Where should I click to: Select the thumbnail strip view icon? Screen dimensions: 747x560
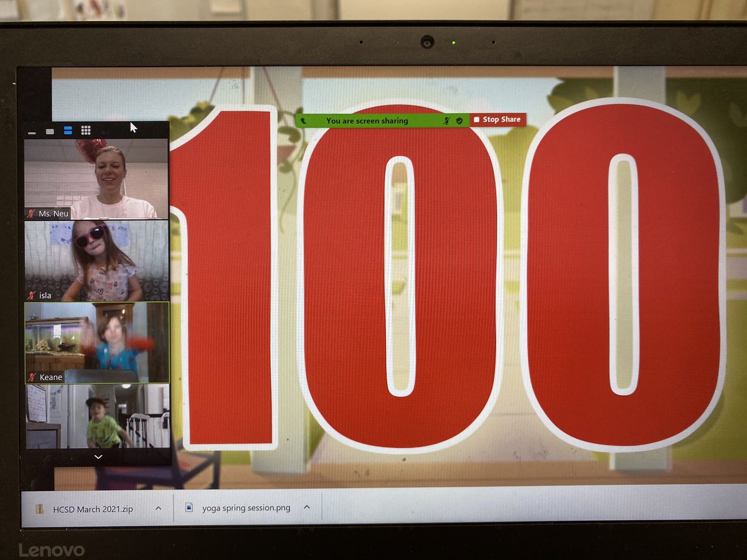(x=68, y=131)
